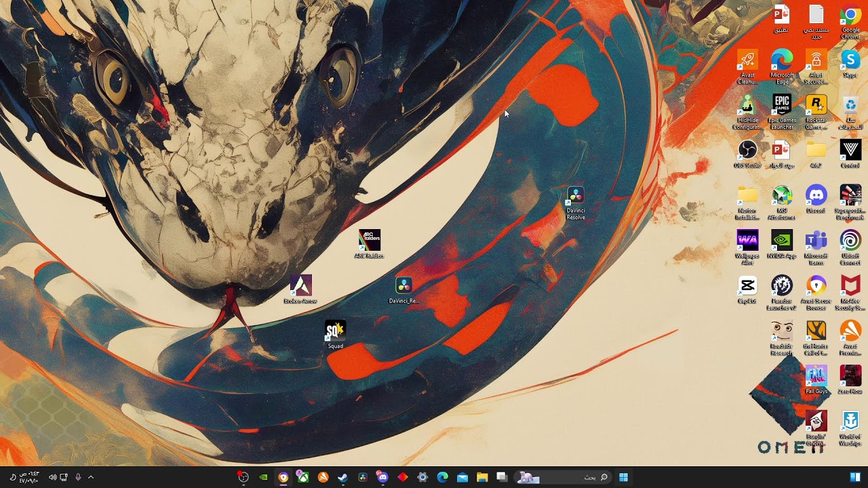The width and height of the screenshot is (868, 488).
Task: Open the network icon in system tray
Action: click(64, 477)
